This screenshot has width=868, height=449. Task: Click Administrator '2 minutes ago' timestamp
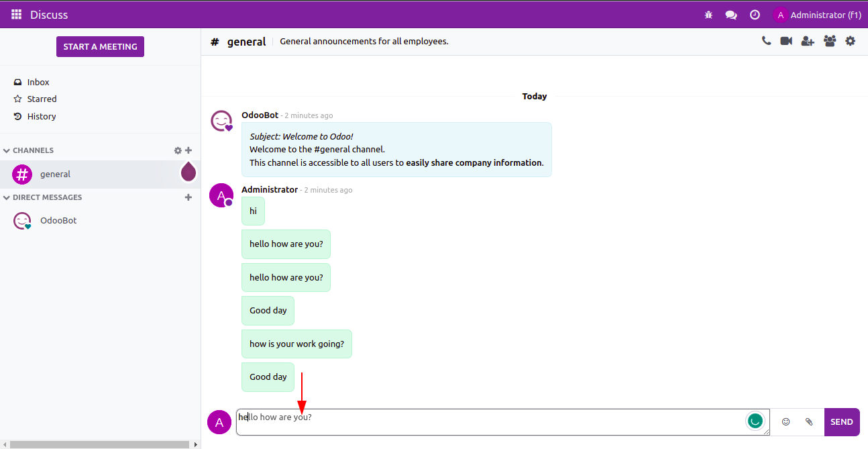point(328,190)
